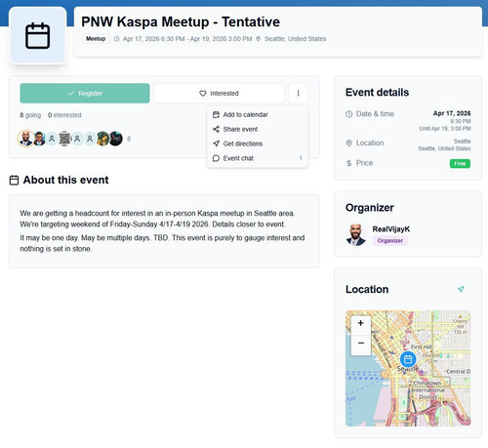The image size is (488, 448).
Task: Mark event as Interested
Action: tap(219, 94)
